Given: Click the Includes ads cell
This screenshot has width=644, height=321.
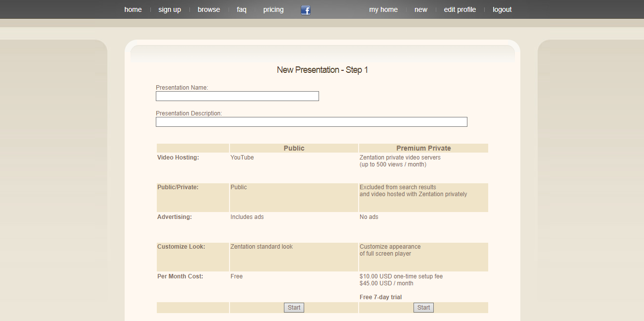Looking at the screenshot, I should pyautogui.click(x=247, y=217).
